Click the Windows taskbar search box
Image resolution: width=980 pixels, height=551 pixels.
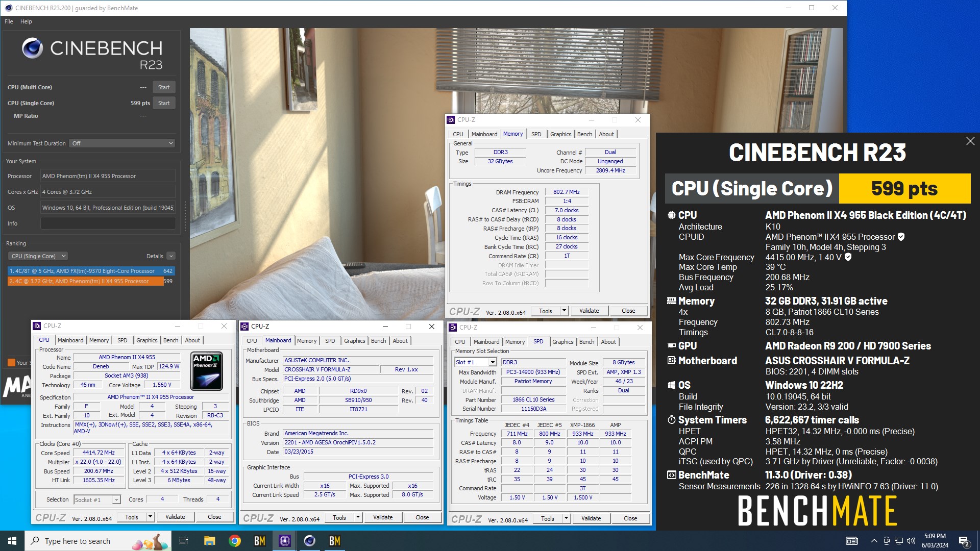98,541
